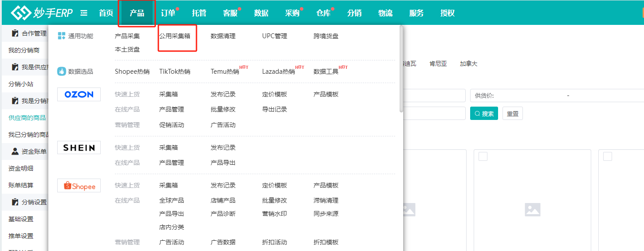This screenshot has width=644, height=251.
Task: Select the OZON platform logo
Action: (x=79, y=94)
